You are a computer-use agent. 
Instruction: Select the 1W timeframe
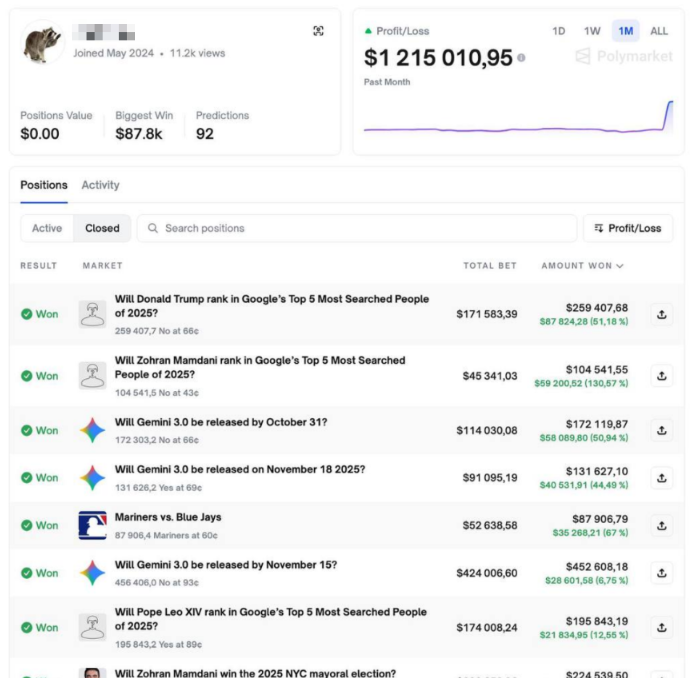click(x=592, y=31)
